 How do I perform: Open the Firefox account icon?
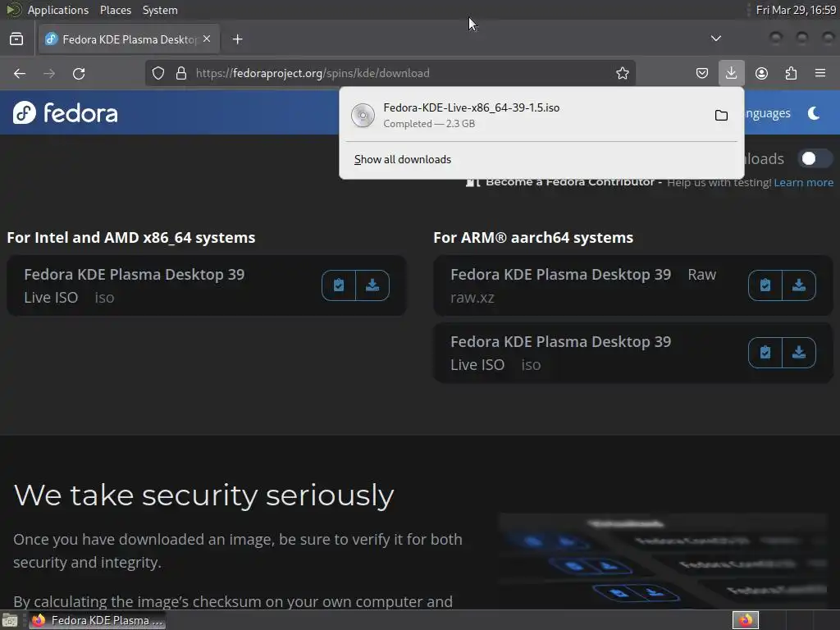[x=761, y=73]
